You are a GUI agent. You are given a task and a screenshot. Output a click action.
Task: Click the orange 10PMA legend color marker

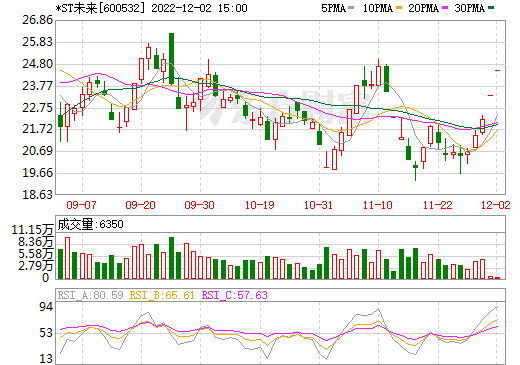[399, 7]
